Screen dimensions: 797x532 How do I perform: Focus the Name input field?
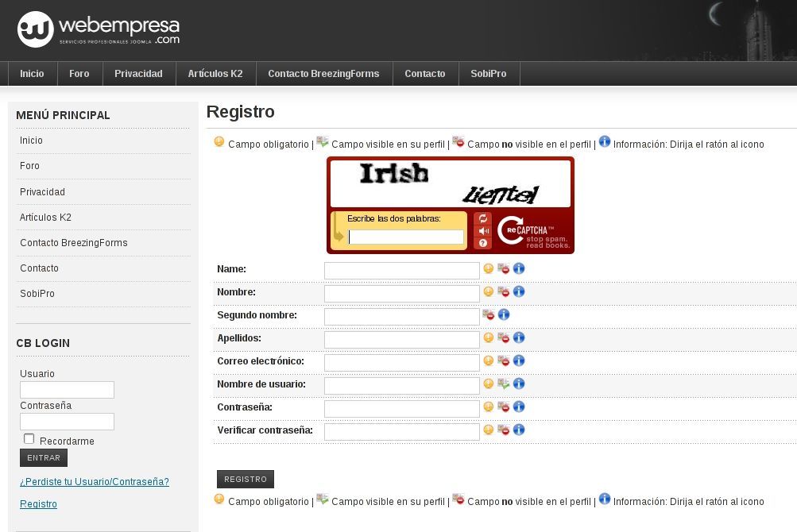pos(402,271)
